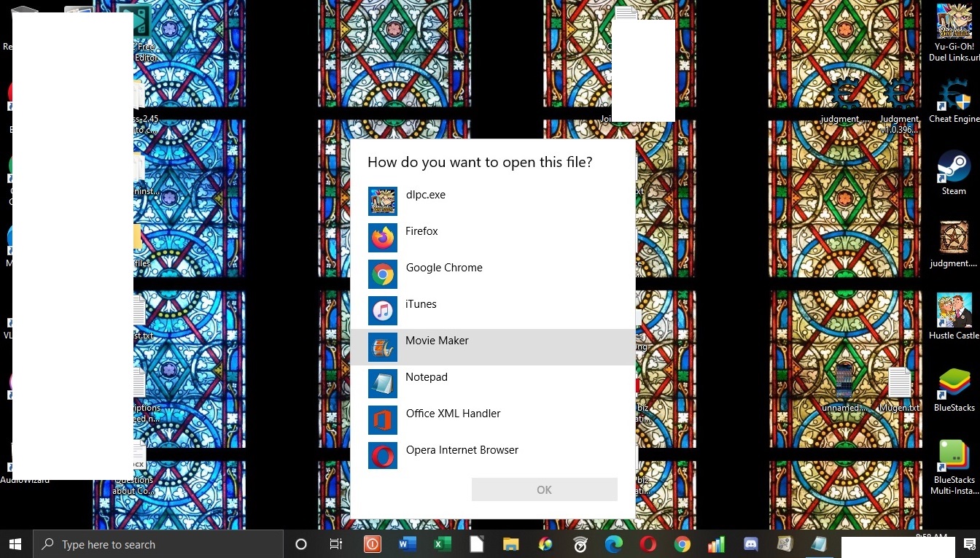Select pentagram 'judgment....' icon below Steam

click(x=954, y=244)
